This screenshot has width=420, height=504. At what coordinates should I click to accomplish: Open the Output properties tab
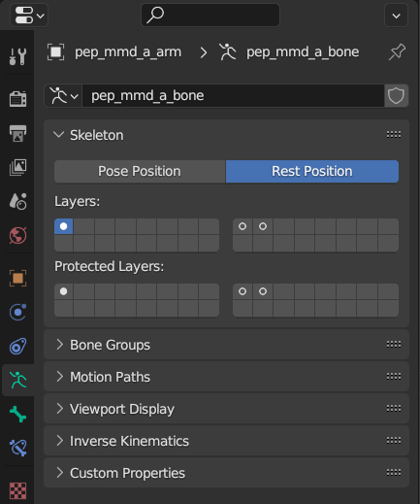tap(17, 133)
